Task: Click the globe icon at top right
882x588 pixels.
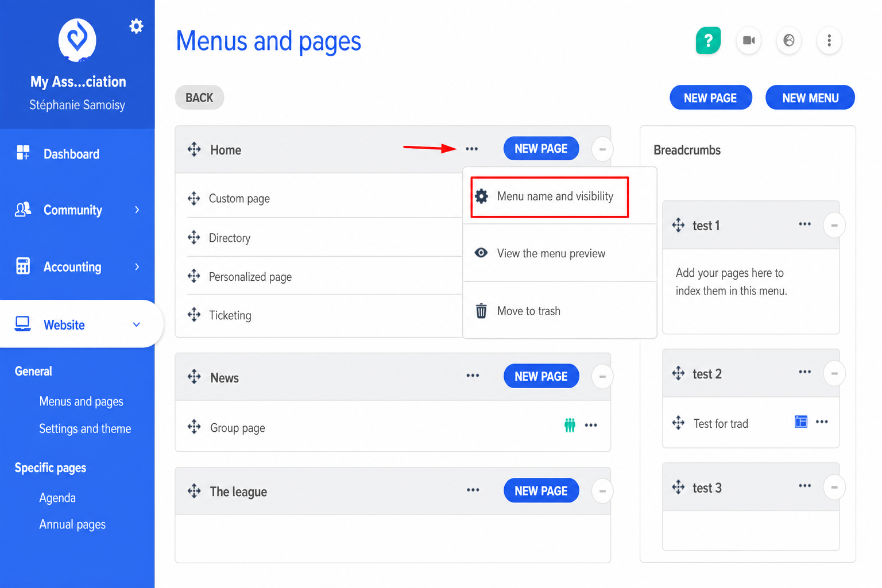Action: 789,40
